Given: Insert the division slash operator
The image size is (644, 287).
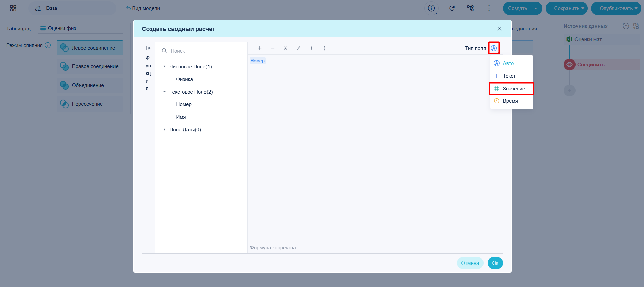Looking at the screenshot, I should 298,48.
